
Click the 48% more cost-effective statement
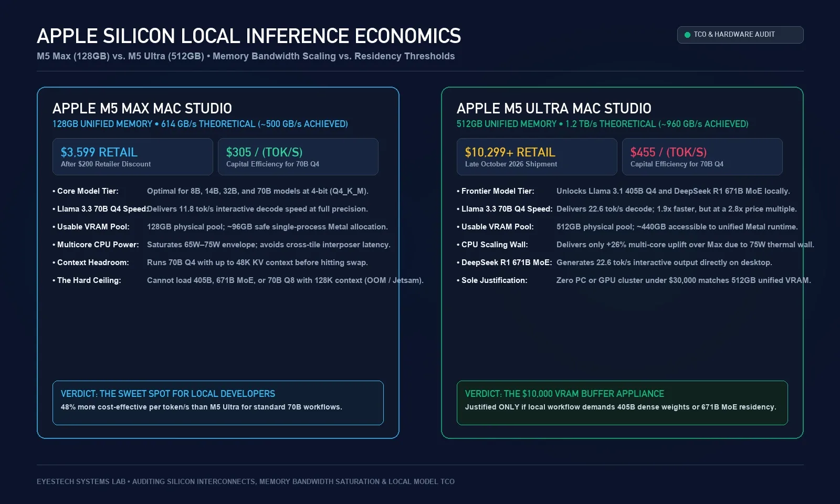[202, 407]
